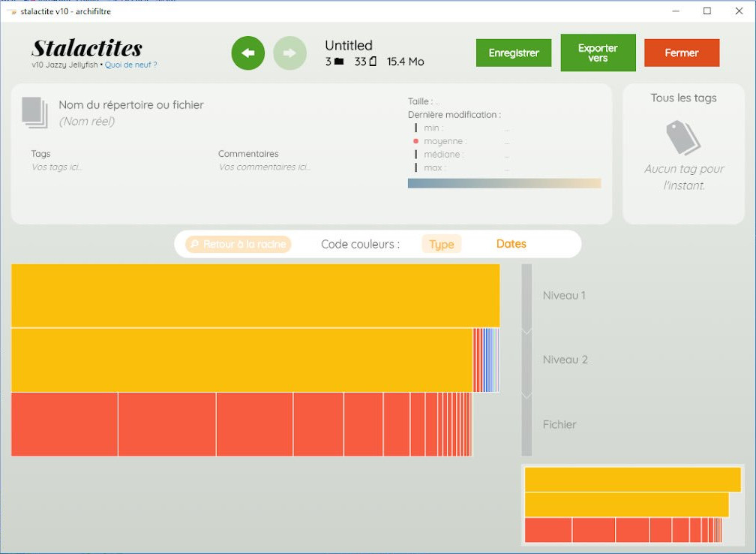Open the Exporter vers menu

[598, 53]
